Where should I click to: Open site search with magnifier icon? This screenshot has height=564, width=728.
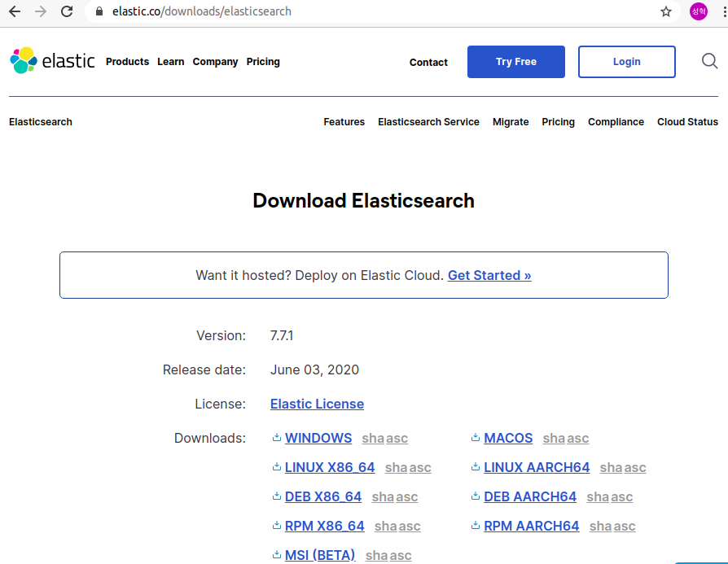pos(709,61)
